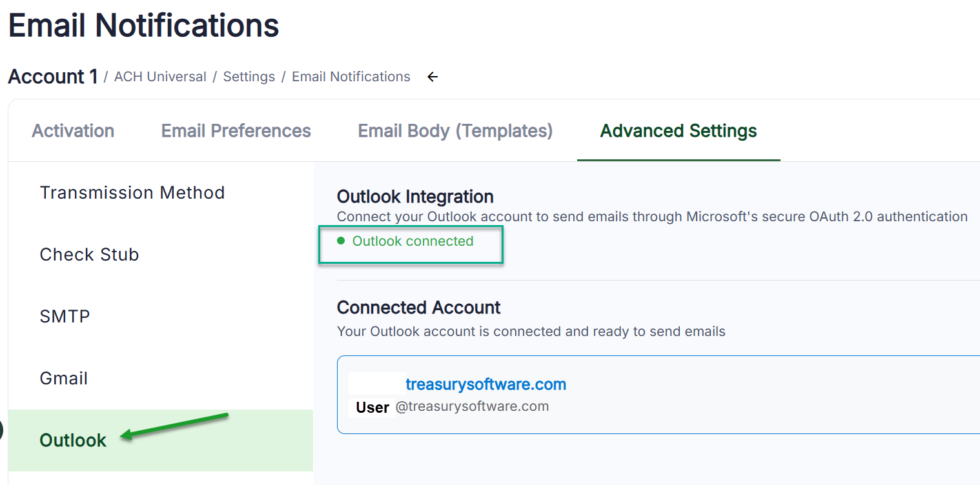Viewport: 980px width, 485px height.
Task: Go to the Settings breadcrumb link
Action: pyautogui.click(x=249, y=77)
